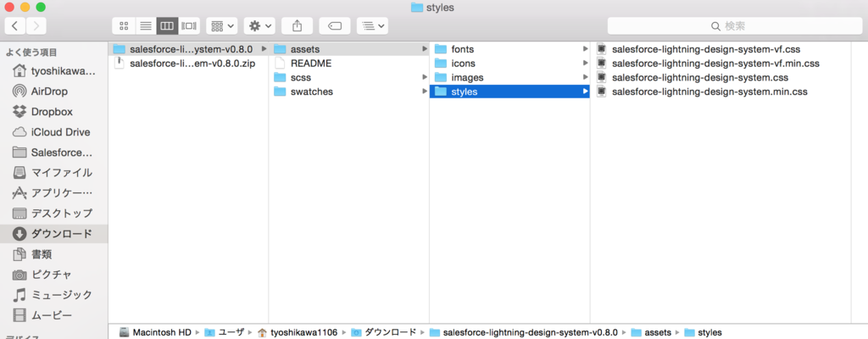Select the scss folder
Image resolution: width=868 pixels, height=339 pixels.
pyautogui.click(x=348, y=78)
